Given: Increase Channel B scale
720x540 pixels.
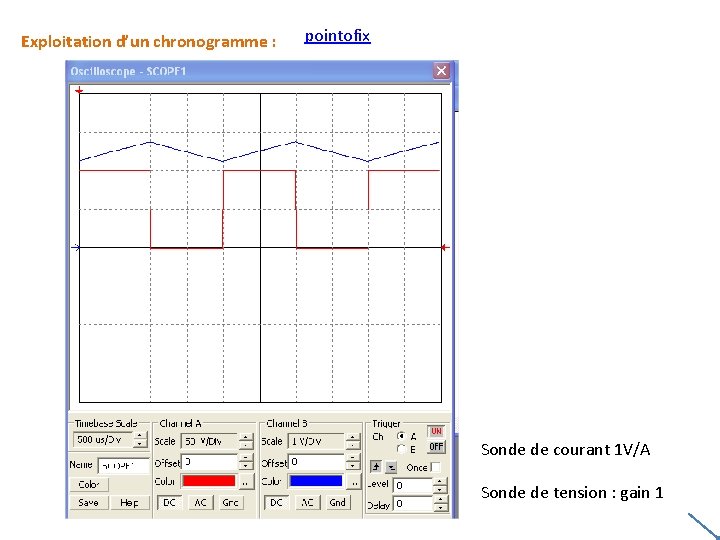Looking at the screenshot, I should pyautogui.click(x=353, y=437).
